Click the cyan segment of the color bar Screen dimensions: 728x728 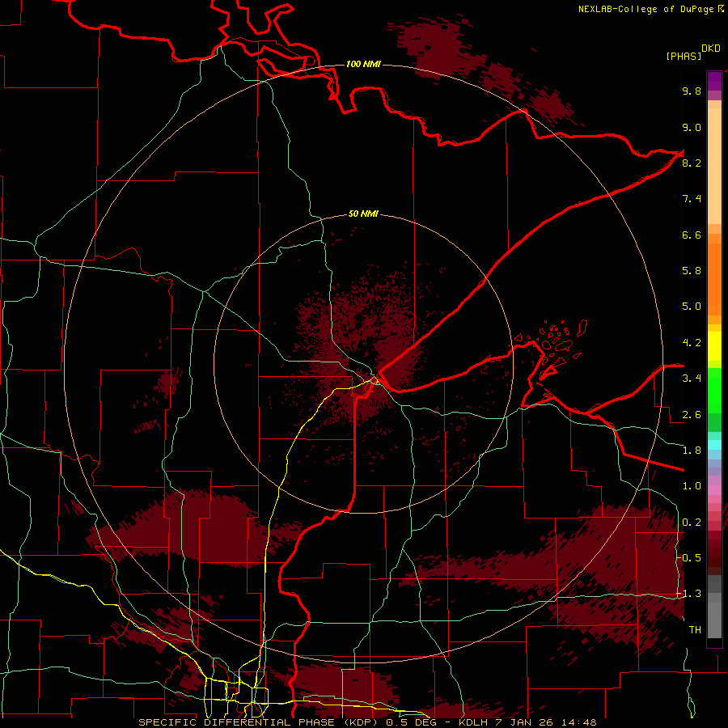[714, 445]
